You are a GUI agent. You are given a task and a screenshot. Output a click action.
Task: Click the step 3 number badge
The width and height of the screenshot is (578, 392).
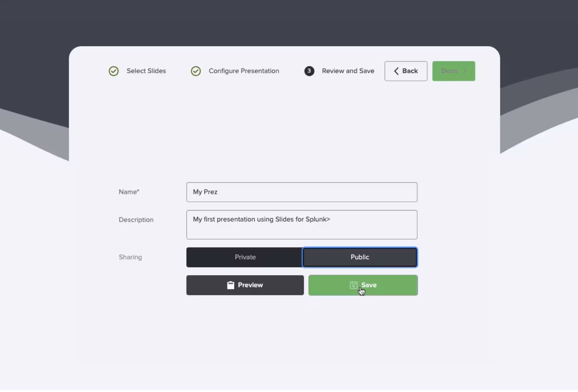tap(309, 71)
